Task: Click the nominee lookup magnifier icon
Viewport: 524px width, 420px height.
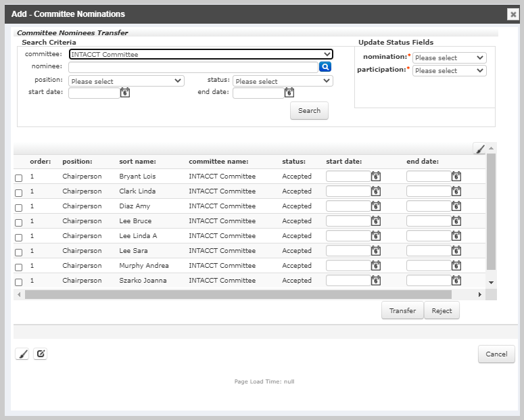Action: point(325,67)
